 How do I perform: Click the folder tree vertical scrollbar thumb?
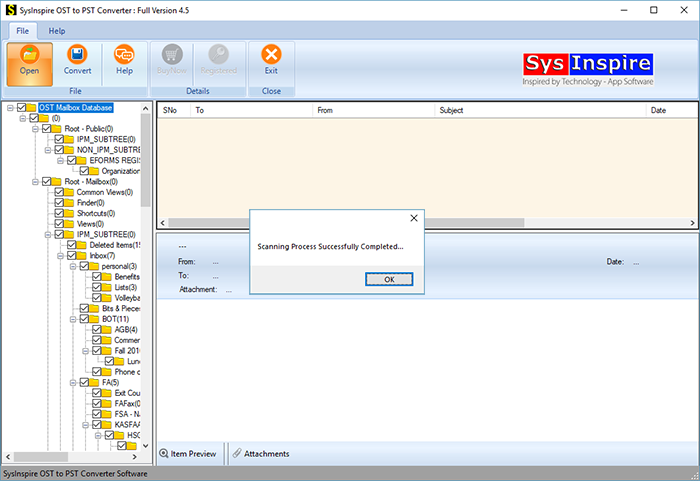[146, 160]
